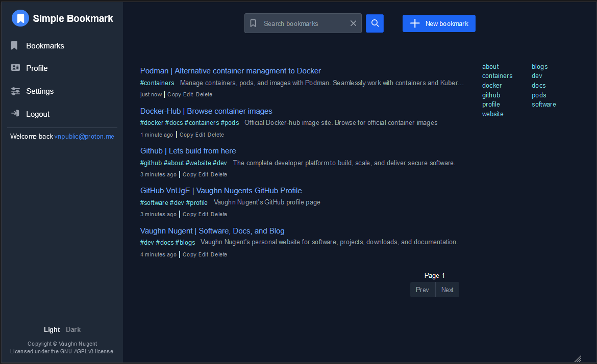Image resolution: width=597 pixels, height=364 pixels.
Task: Click #website tag under Github bookmark
Action: click(x=198, y=163)
